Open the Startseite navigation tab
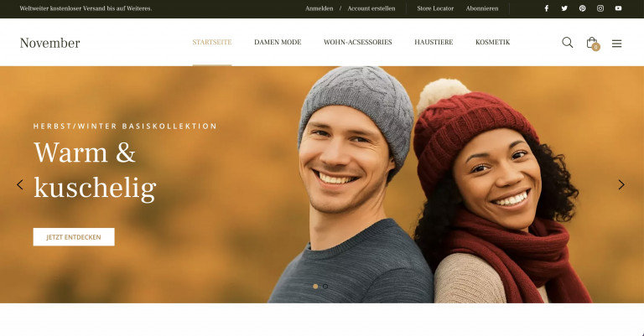The image size is (644, 336). click(x=212, y=42)
